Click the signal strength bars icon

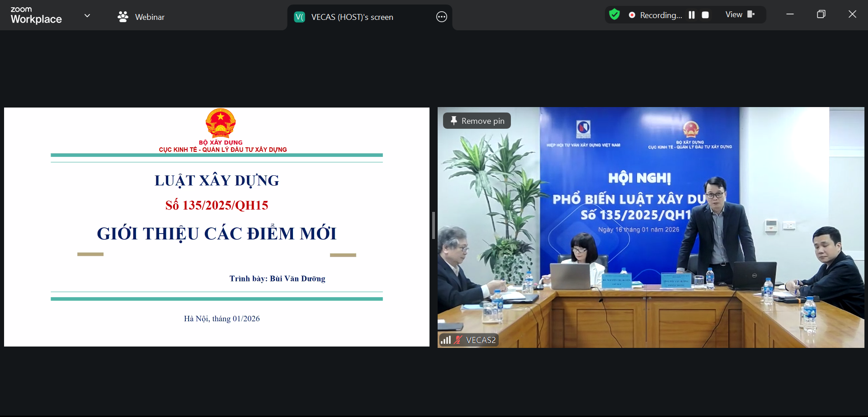tap(446, 340)
